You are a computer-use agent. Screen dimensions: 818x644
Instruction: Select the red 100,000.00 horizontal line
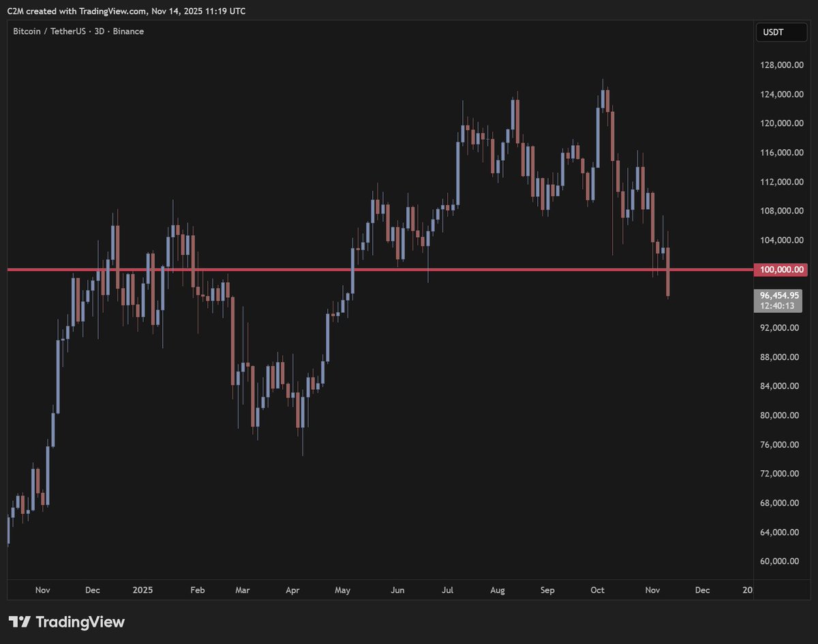[x=380, y=270]
